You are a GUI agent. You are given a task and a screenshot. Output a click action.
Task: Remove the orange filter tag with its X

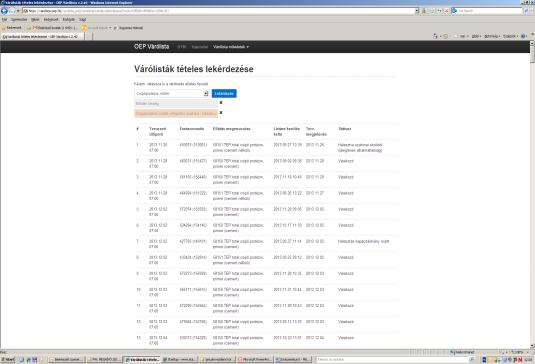pos(221,113)
